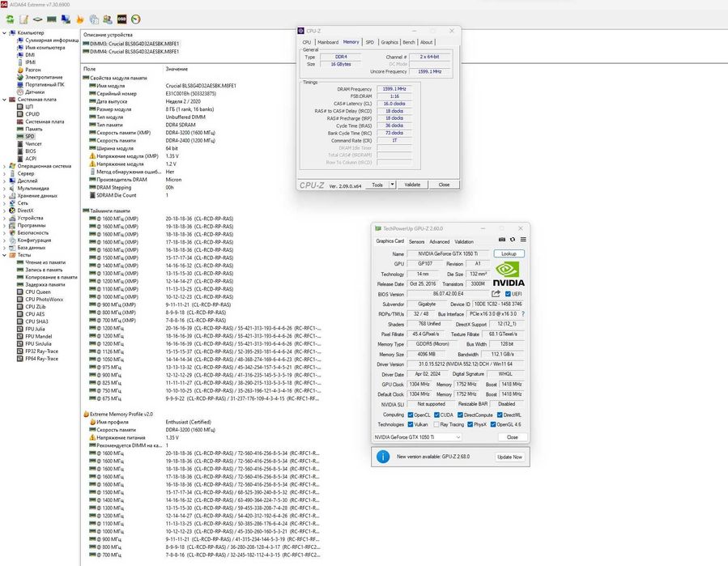Collapse the Компьютер tree node
This screenshot has width=728, height=566.
click(x=4, y=33)
